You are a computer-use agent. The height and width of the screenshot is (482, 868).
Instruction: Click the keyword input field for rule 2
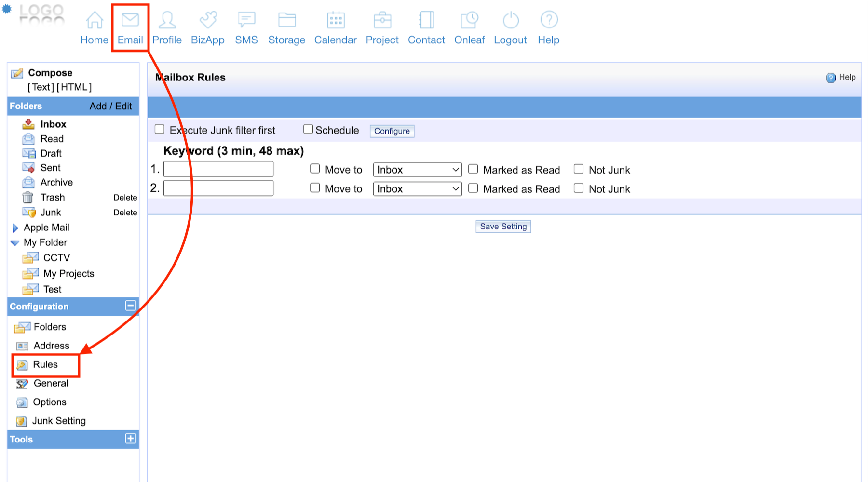[x=218, y=188]
